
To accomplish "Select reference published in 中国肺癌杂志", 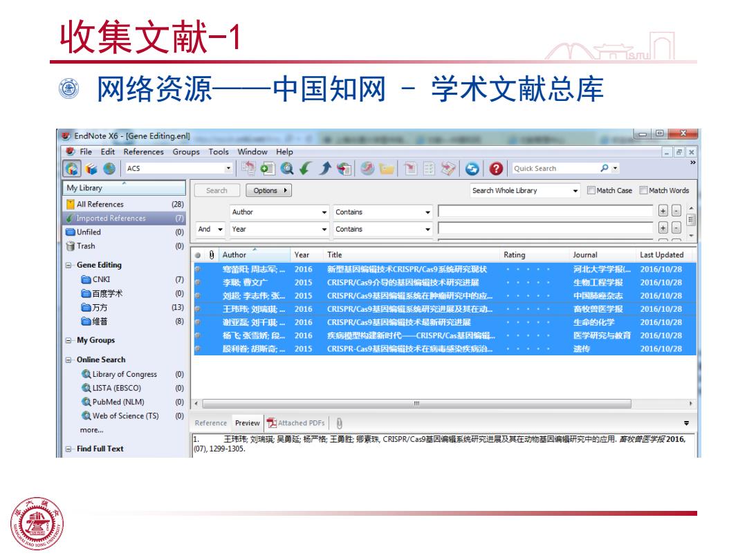I will tap(445, 296).
